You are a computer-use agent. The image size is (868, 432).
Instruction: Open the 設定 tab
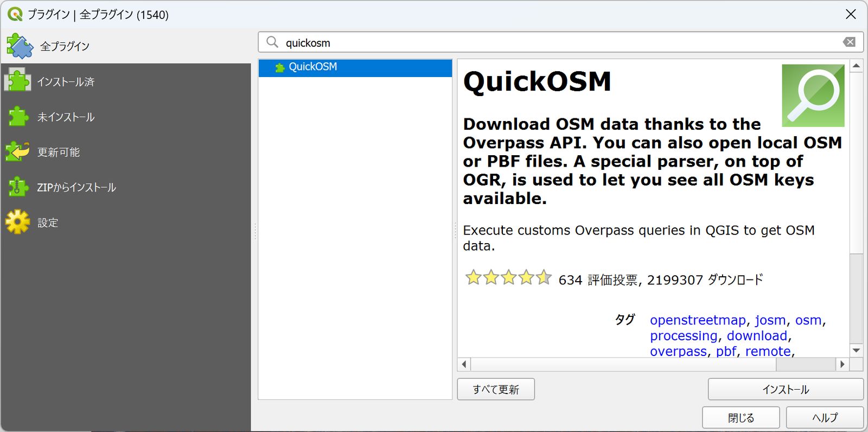(x=126, y=223)
